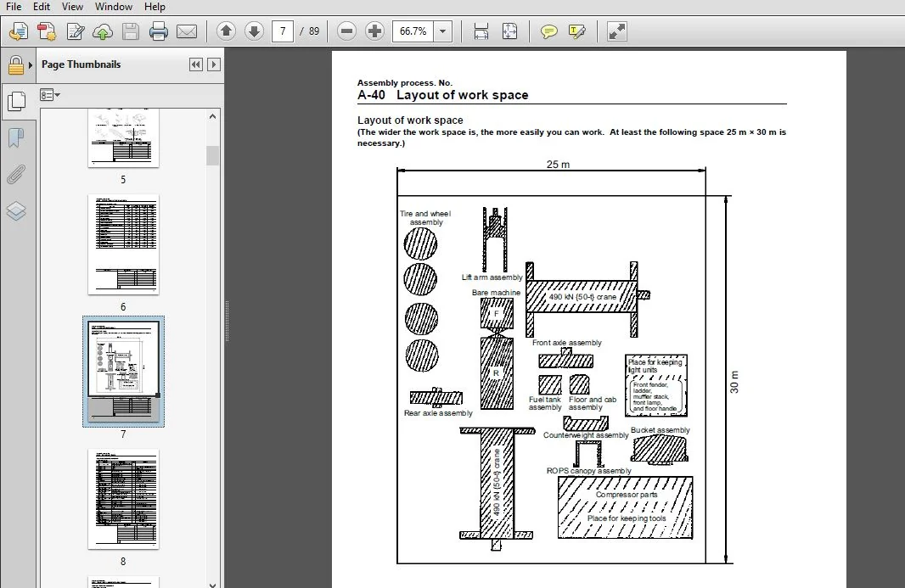Click the 'Counterweight assembly' label
This screenshot has width=905, height=588.
coord(585,435)
